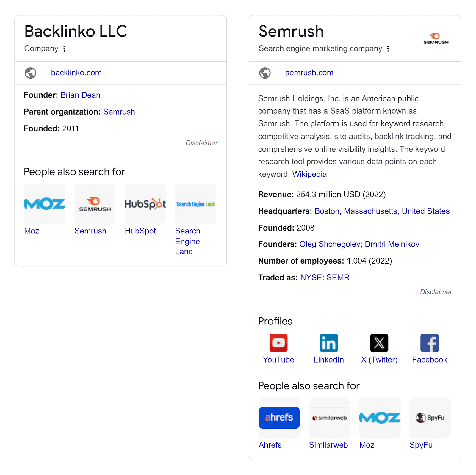Open Semrush's X (Twitter) profile icon

tap(379, 343)
